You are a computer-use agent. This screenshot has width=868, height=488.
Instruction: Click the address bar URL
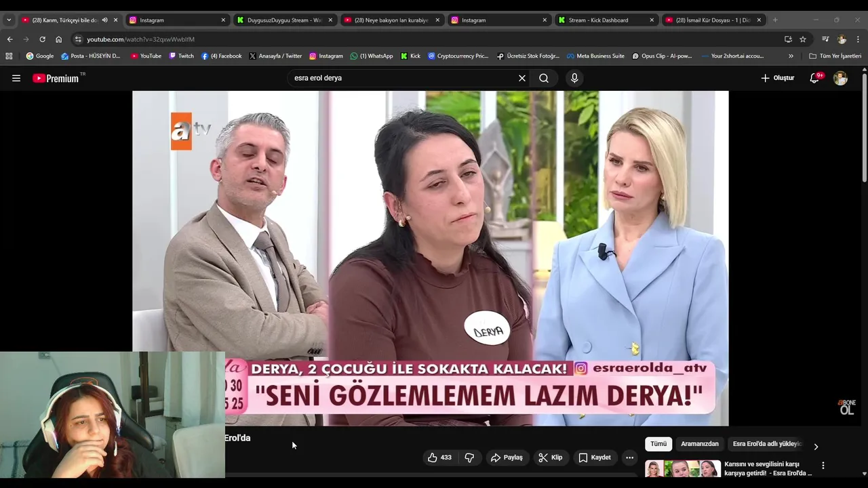[140, 39]
